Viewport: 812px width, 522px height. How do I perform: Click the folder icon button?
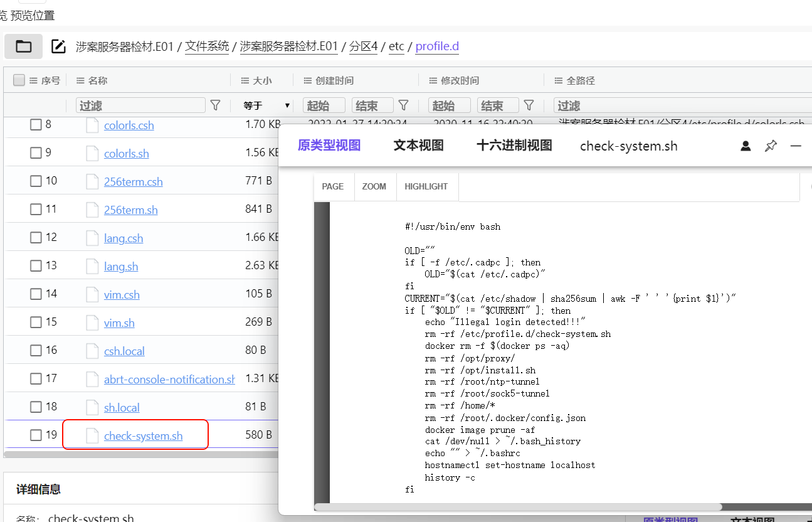[x=24, y=46]
